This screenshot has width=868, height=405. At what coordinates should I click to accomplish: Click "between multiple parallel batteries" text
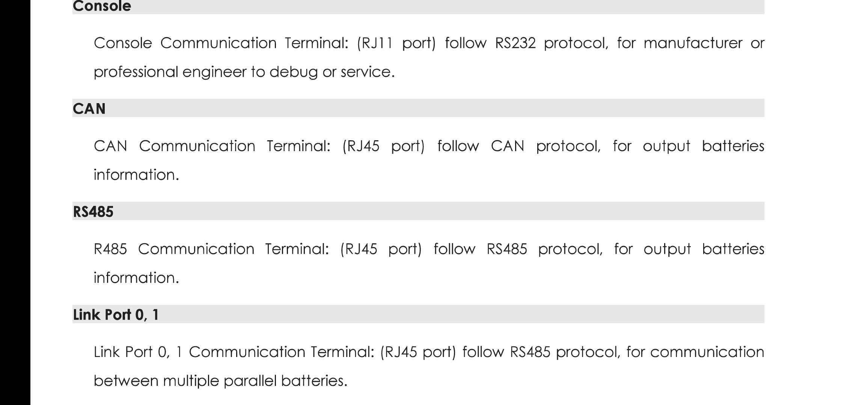pos(220,381)
